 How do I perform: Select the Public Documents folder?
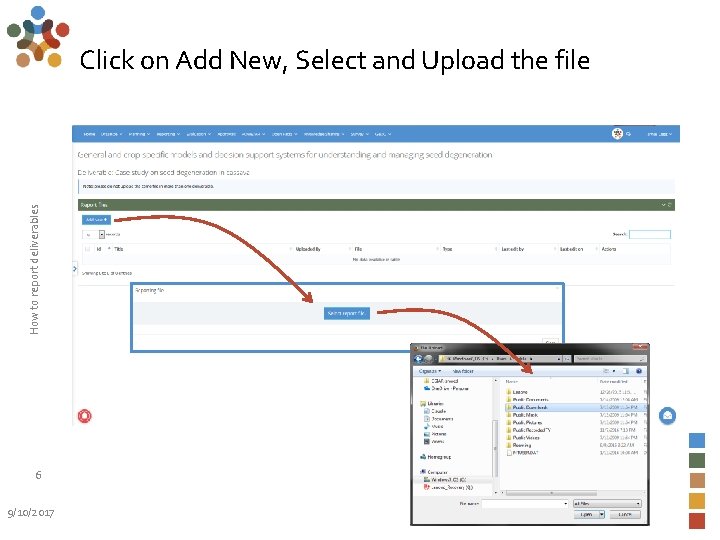527,400
